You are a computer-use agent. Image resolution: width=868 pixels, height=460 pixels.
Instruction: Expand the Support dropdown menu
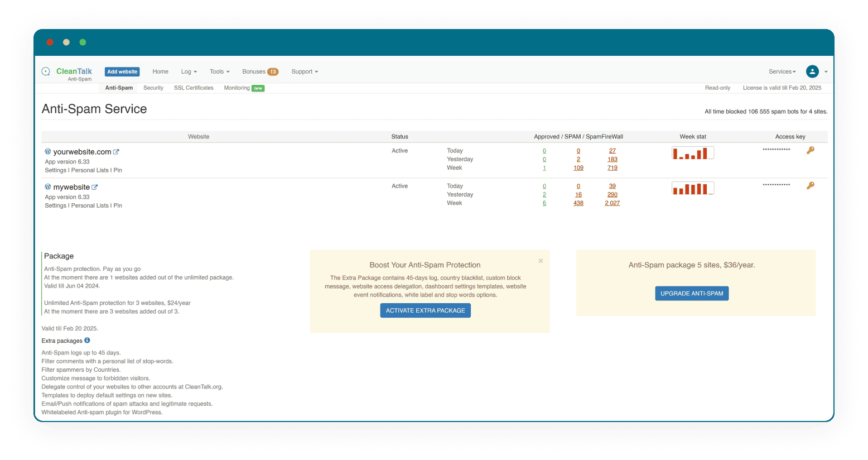click(x=305, y=71)
